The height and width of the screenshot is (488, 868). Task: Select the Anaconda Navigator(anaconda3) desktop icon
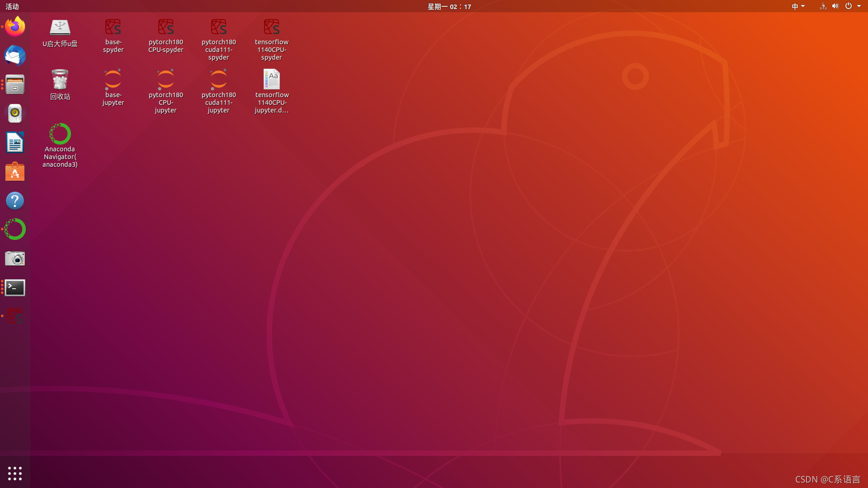point(60,145)
